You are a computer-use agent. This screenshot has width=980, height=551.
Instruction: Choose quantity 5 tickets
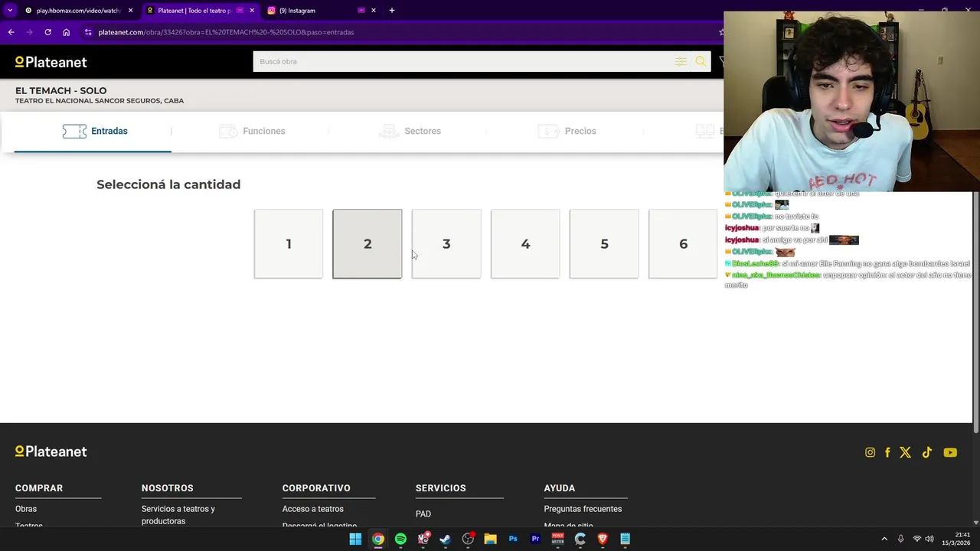(x=604, y=244)
